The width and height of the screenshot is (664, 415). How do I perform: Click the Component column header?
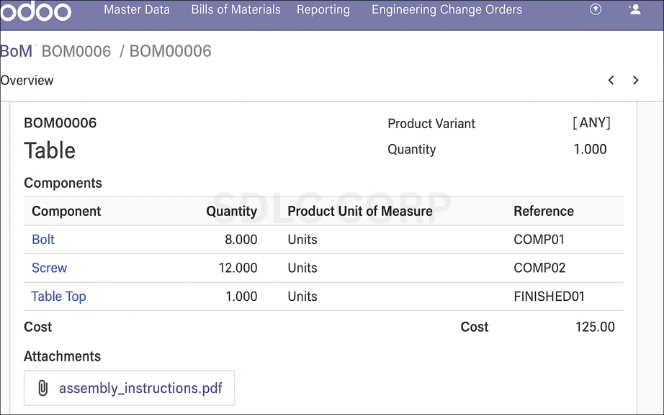tap(66, 211)
